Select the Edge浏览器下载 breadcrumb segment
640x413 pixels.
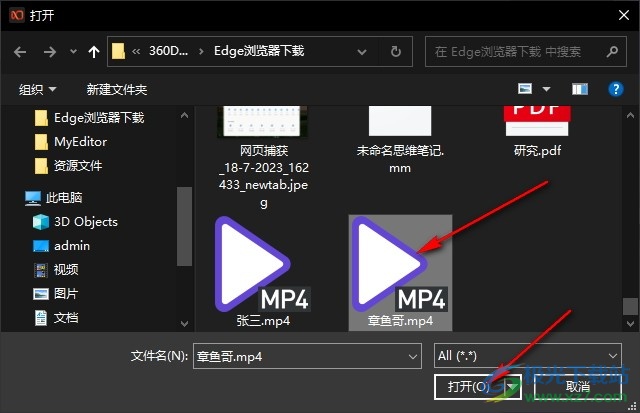[259, 51]
